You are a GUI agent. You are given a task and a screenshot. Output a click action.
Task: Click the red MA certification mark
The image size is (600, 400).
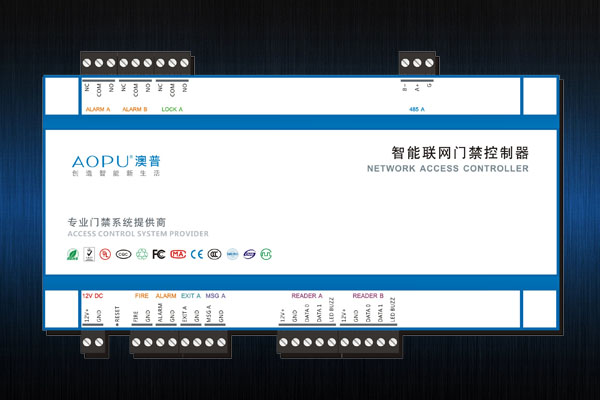pos(178,254)
